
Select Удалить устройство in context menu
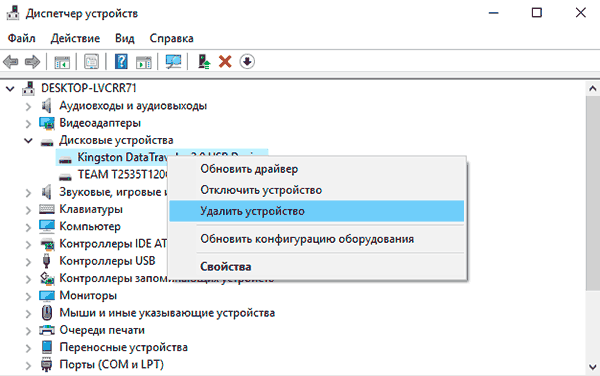(317, 211)
